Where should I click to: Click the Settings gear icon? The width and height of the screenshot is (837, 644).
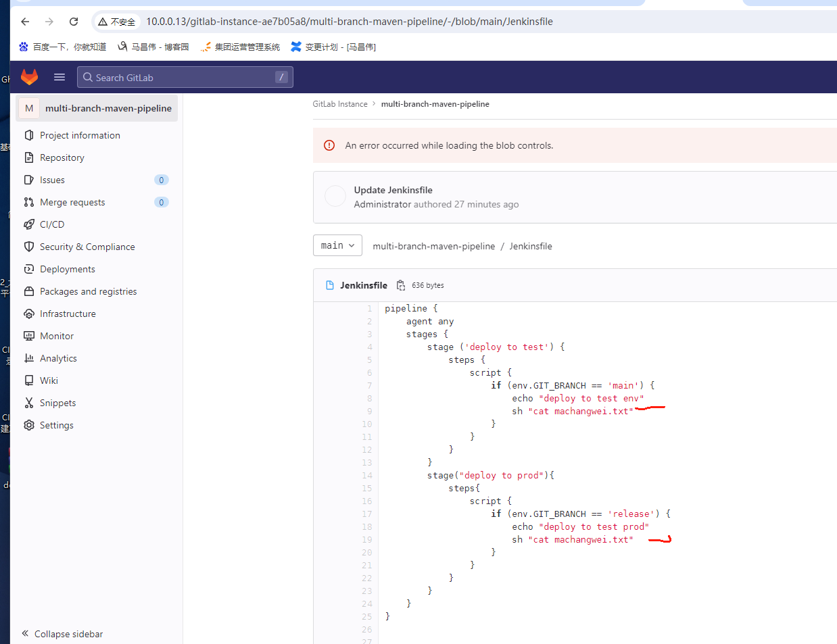pyautogui.click(x=29, y=425)
